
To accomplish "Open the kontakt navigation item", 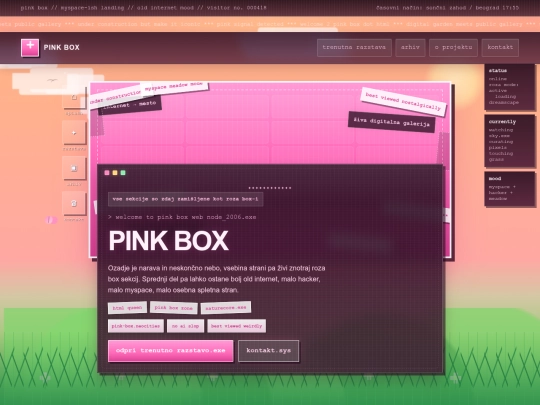I will coord(500,48).
